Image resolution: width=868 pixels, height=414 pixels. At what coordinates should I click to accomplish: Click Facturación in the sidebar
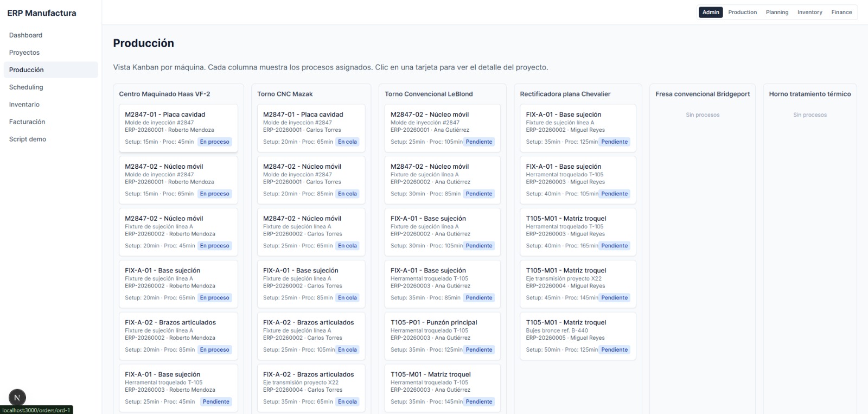[x=27, y=122]
